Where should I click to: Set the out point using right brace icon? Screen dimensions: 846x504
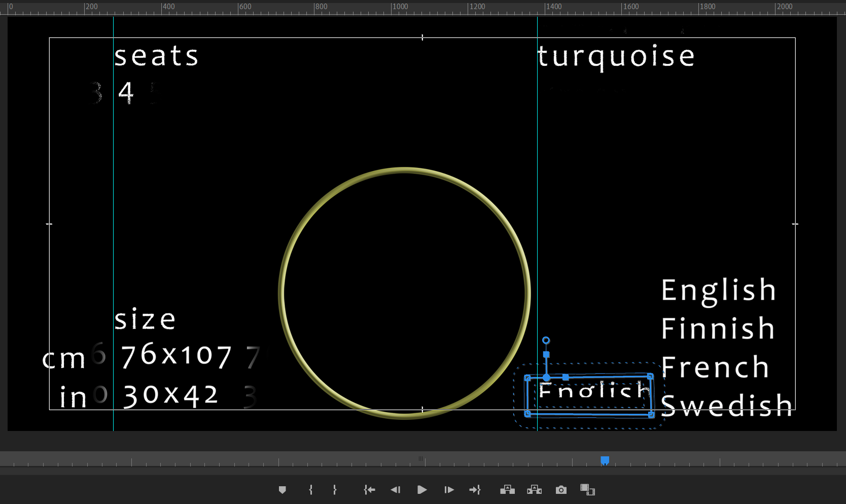pos(335,490)
